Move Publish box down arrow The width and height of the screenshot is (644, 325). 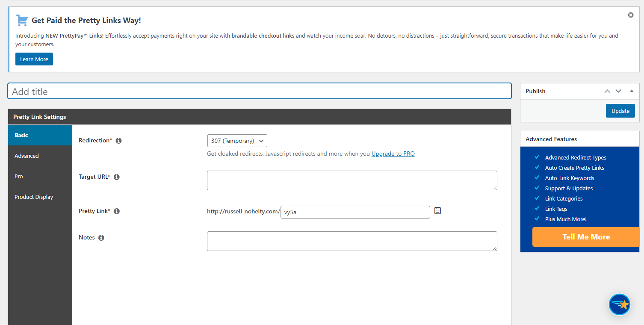pos(618,91)
